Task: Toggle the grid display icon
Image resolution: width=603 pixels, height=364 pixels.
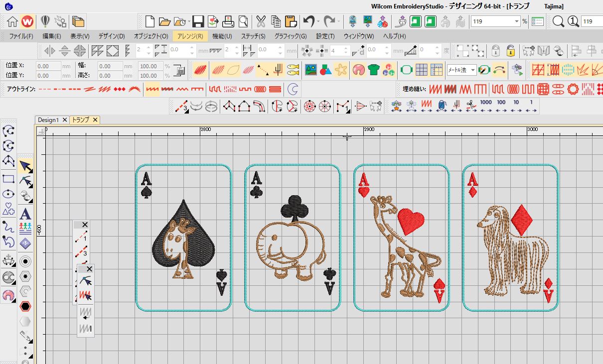Action: (422, 70)
